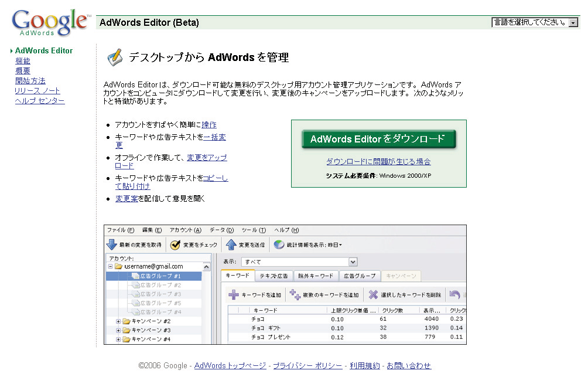
Task: Open the プライバシー ポリシー footer link
Action: [x=307, y=365]
